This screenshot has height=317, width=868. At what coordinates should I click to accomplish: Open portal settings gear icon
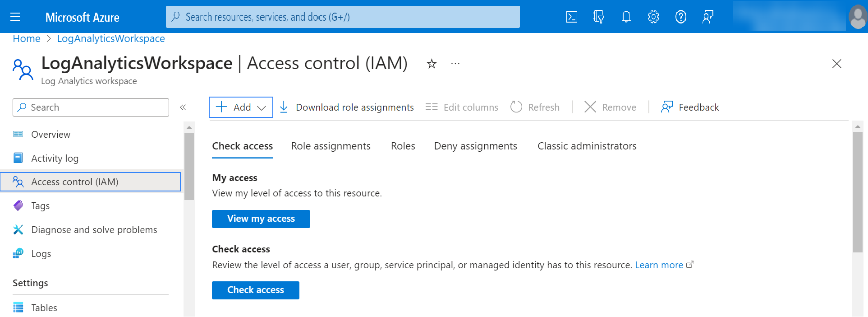[653, 17]
